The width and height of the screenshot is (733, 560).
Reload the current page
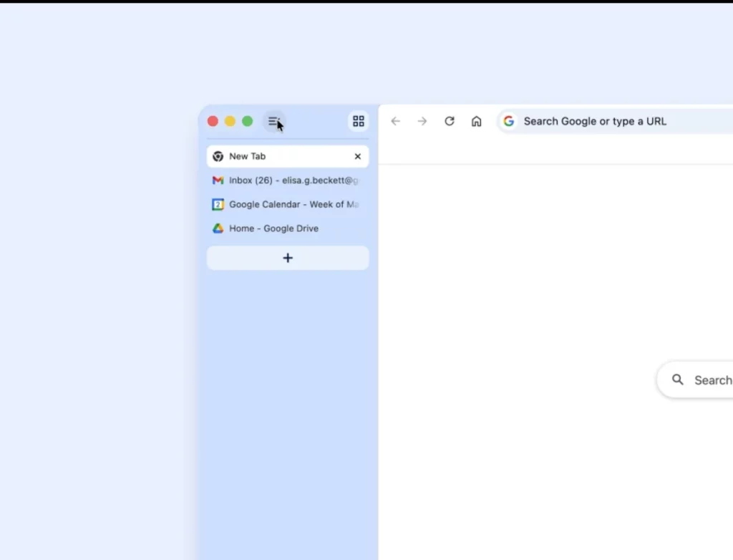click(x=450, y=121)
